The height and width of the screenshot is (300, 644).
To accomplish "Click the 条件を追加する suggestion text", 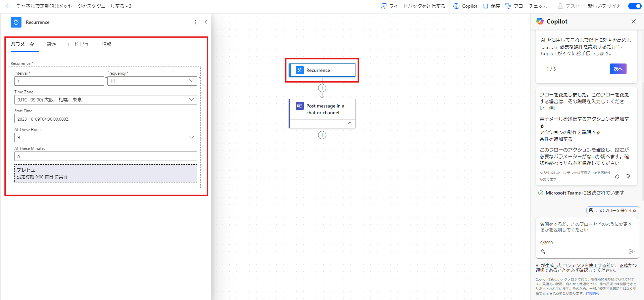I will click(x=556, y=139).
